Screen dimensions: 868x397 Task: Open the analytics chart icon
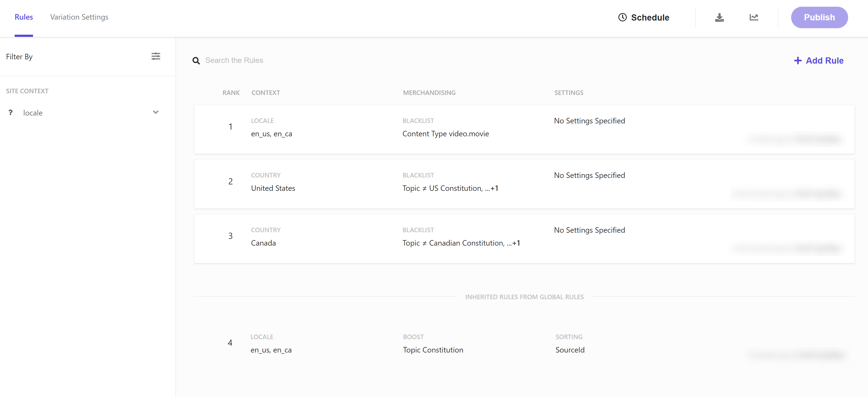754,17
